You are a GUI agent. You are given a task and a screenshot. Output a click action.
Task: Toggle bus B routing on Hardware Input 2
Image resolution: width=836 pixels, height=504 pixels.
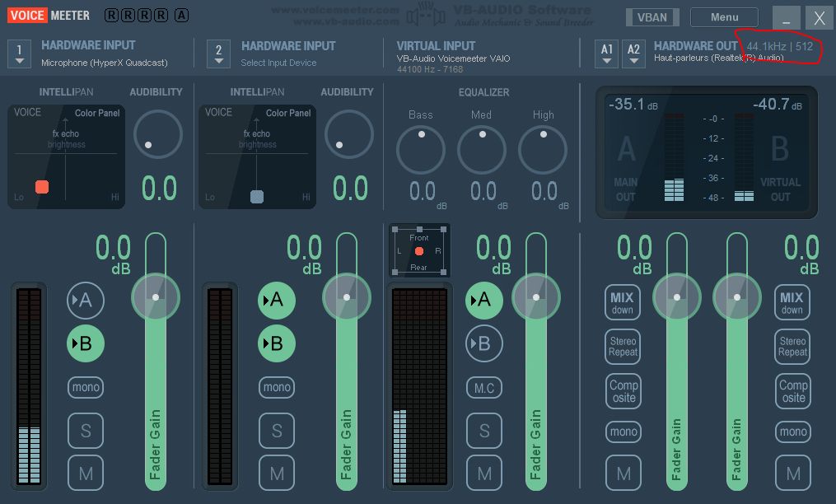(276, 343)
